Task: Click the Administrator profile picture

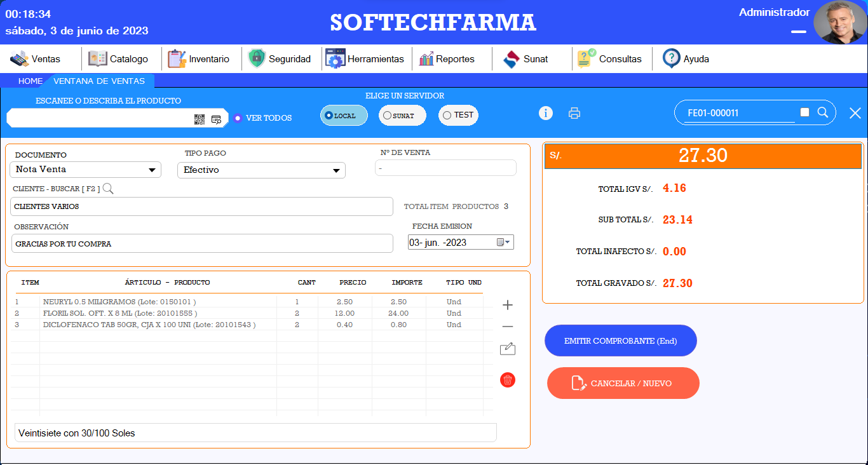Action: coord(840,22)
